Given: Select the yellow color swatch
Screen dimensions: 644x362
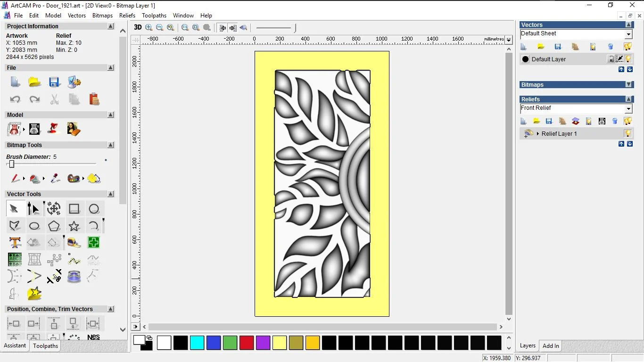Looking at the screenshot, I should [x=280, y=343].
